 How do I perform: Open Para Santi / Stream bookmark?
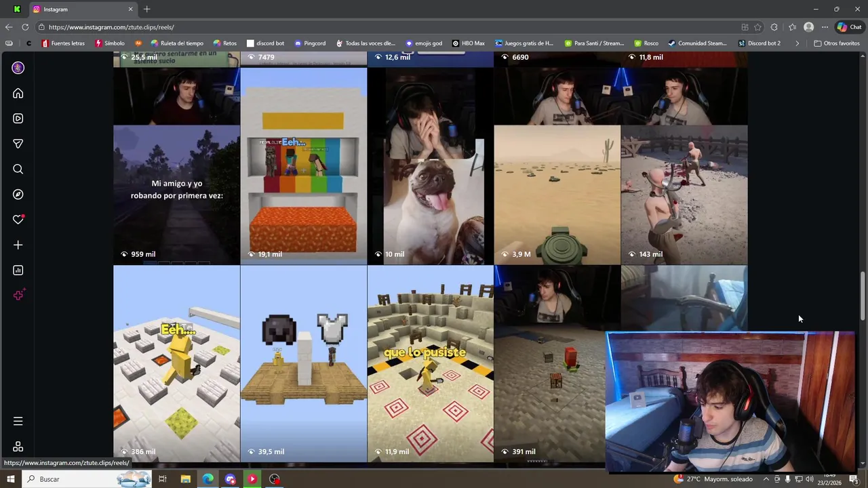click(594, 43)
